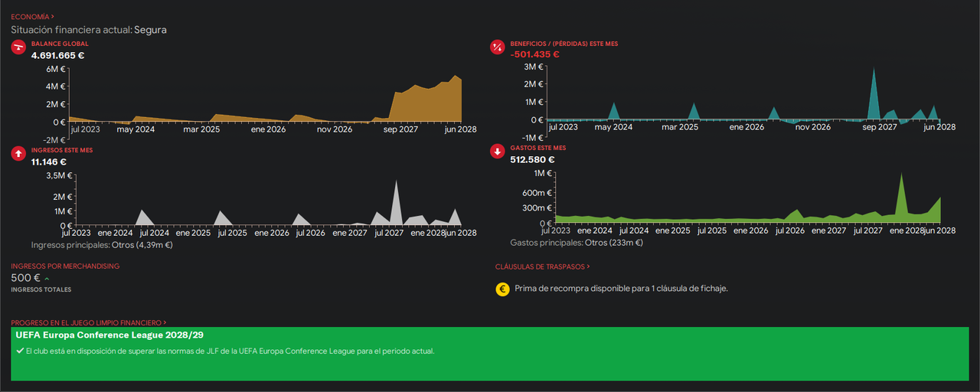Image resolution: width=980 pixels, height=392 pixels.
Task: Click the Ingresos este mes white chart
Action: (x=269, y=201)
